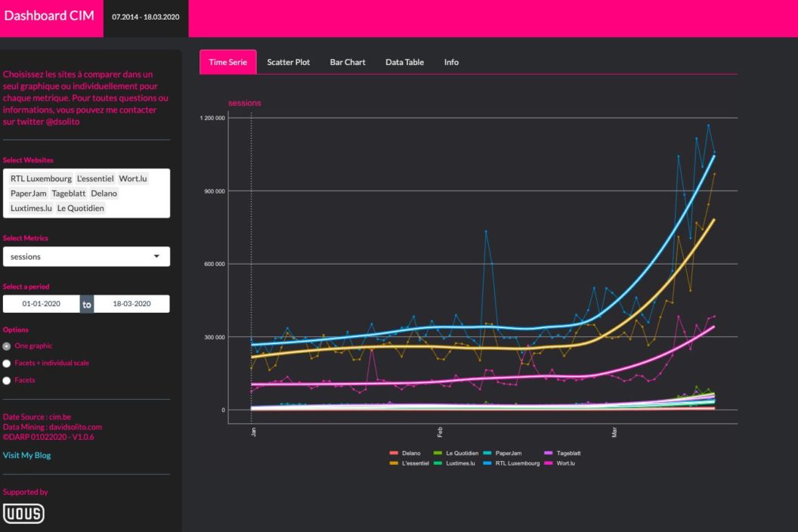Toggle Wort.lu series in the legend
Image resolution: width=798 pixels, height=532 pixels.
pyautogui.click(x=564, y=463)
